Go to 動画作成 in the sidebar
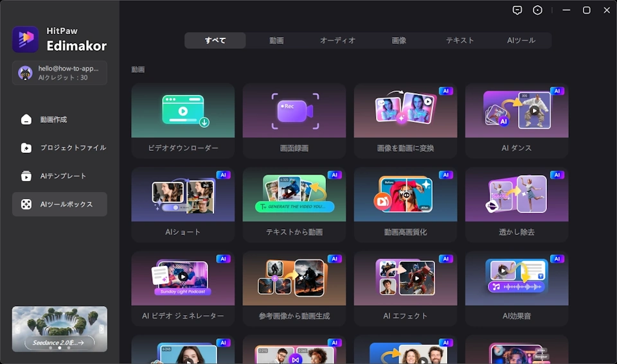The image size is (617, 364). [59, 119]
